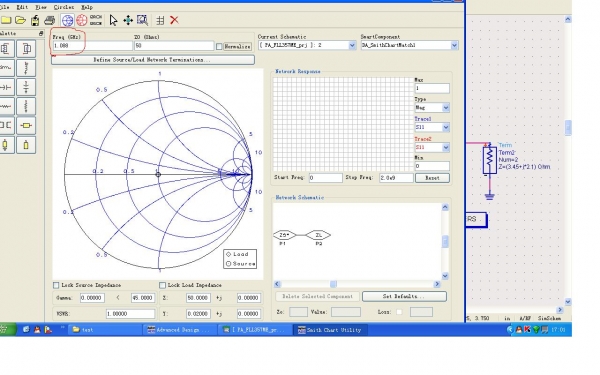This screenshot has height=375, width=600.
Task: Select the series resistor palette icon
Action: coord(6,106)
